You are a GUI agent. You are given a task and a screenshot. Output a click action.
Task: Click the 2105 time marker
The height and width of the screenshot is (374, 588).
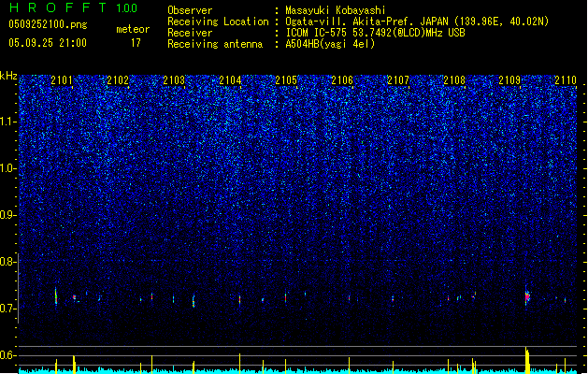coord(286,80)
